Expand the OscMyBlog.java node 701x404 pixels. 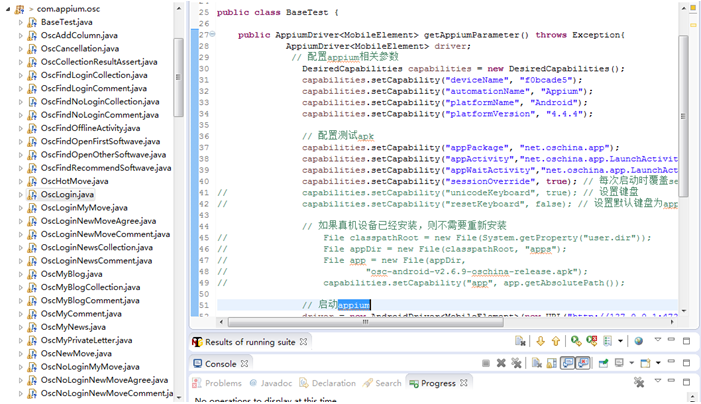point(21,274)
